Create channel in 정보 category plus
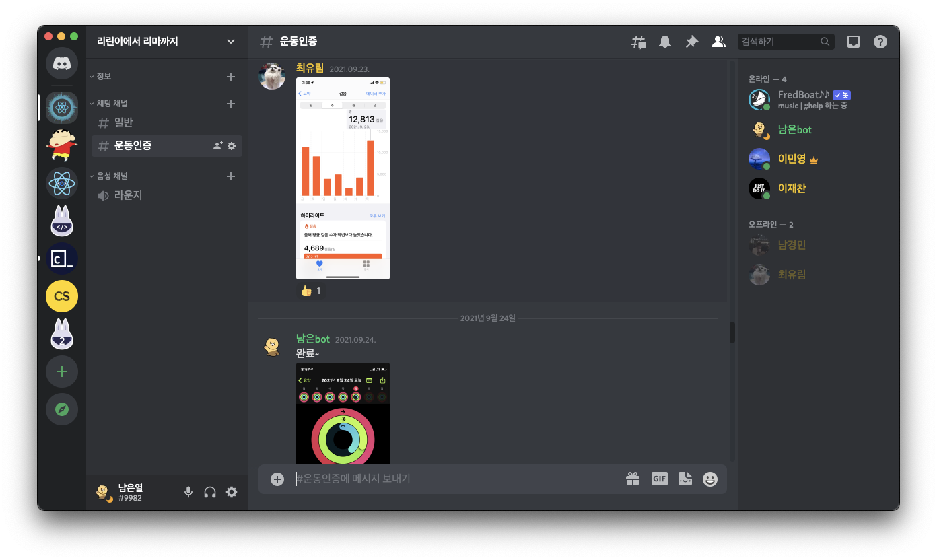The width and height of the screenshot is (937, 560). coord(231,77)
